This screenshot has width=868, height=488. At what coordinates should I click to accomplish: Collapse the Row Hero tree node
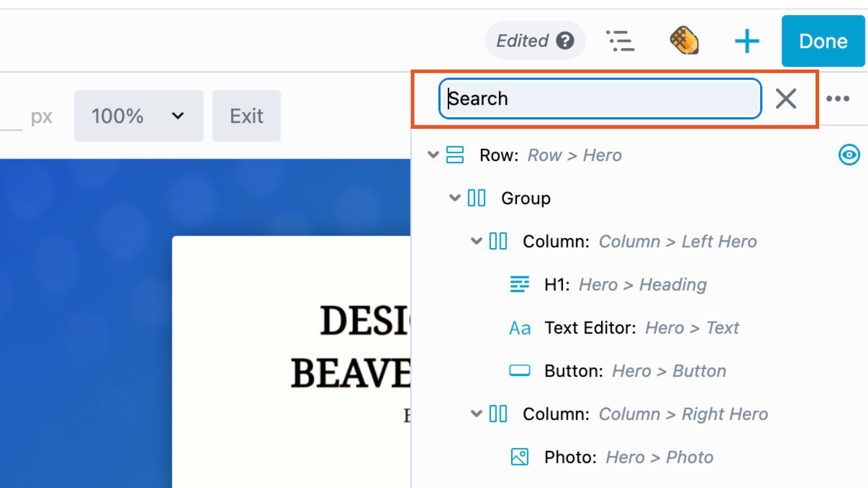(433, 155)
